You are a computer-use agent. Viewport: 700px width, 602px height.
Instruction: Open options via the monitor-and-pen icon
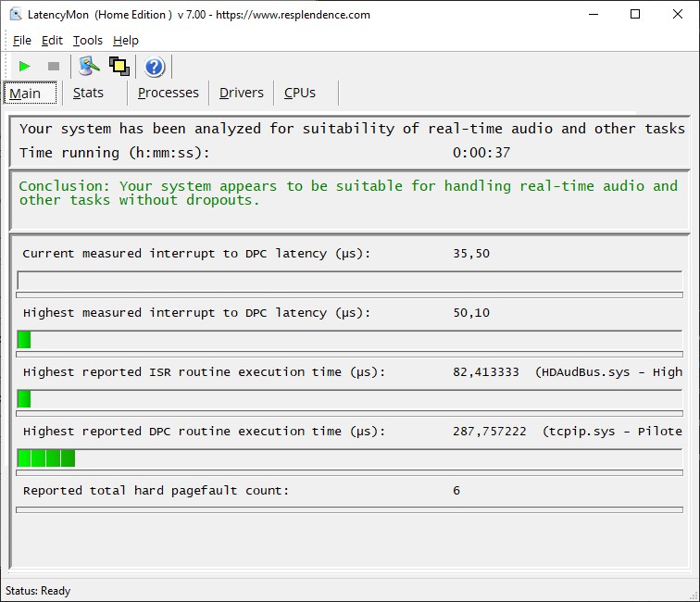tap(89, 67)
